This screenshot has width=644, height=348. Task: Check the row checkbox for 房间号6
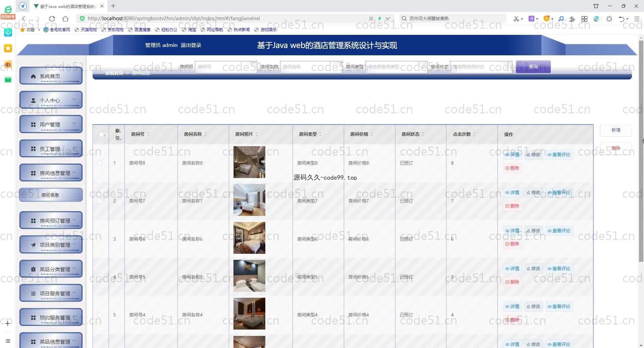(x=99, y=239)
